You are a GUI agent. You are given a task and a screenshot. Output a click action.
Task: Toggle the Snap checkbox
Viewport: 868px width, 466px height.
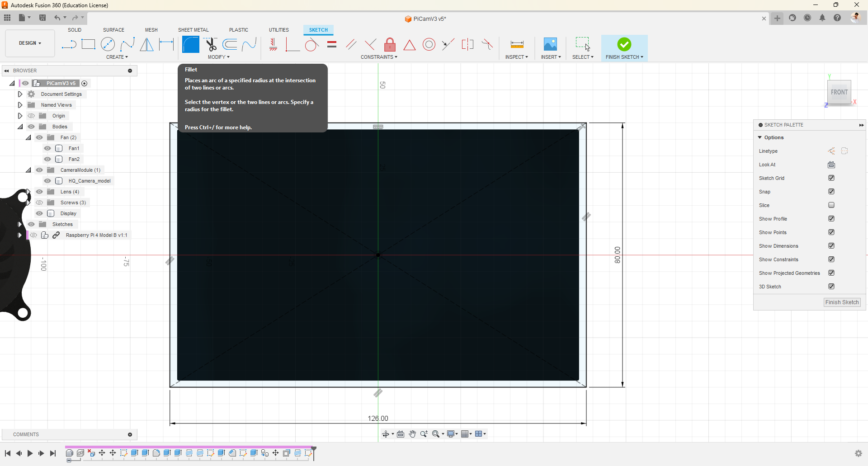(x=831, y=192)
